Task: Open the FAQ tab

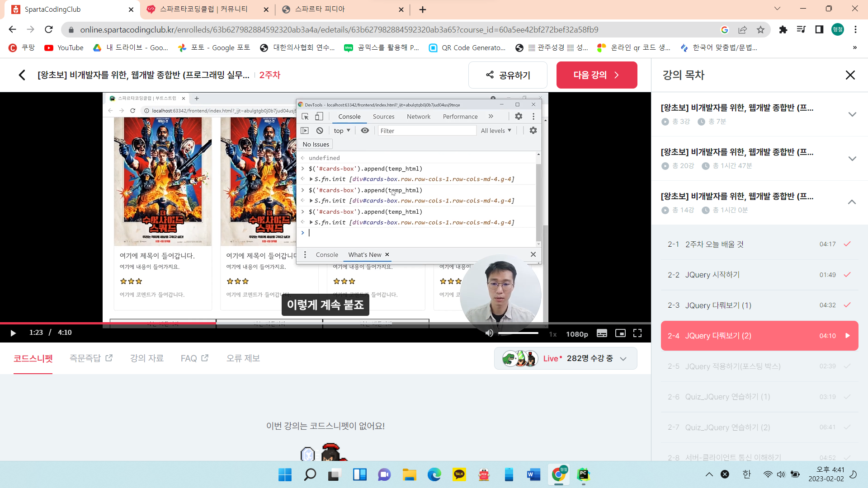Action: coord(194,358)
